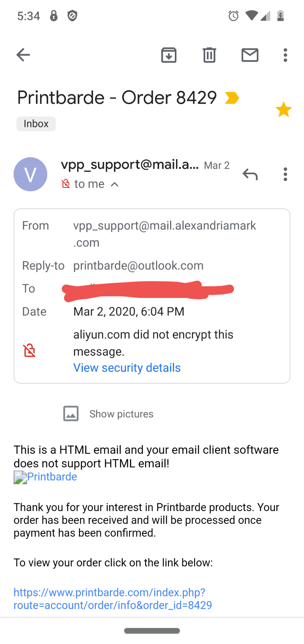Mark email as unread envelope icon
Viewport: 304px width, 644px height.
point(250,55)
